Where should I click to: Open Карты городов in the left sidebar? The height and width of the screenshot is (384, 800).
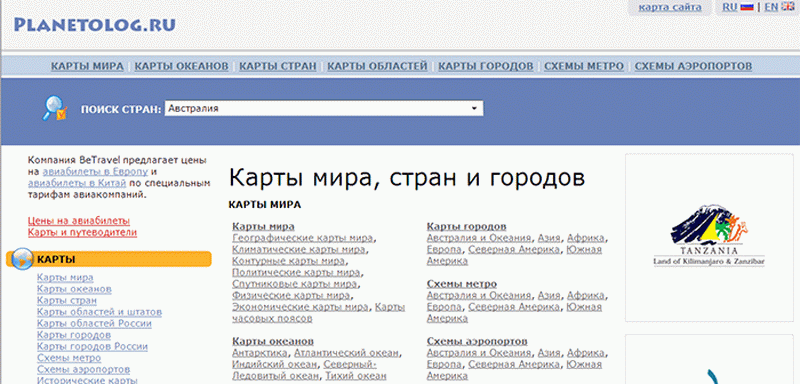pyautogui.click(x=74, y=335)
